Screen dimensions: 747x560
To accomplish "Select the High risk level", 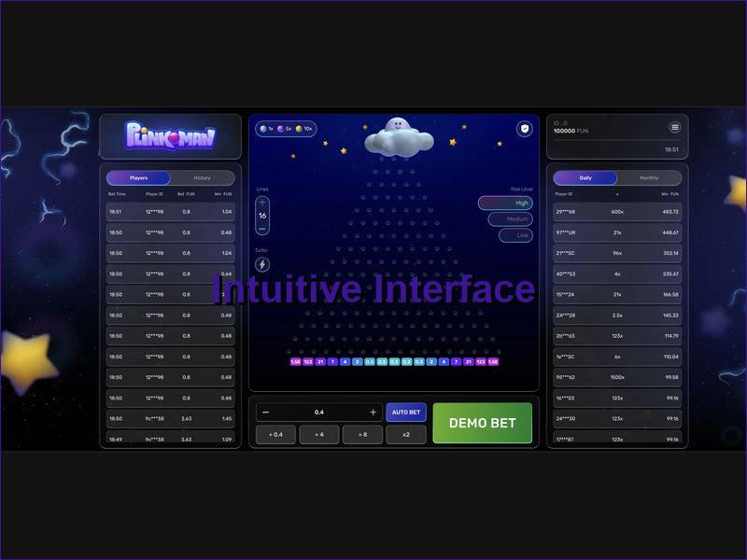I will click(x=505, y=203).
